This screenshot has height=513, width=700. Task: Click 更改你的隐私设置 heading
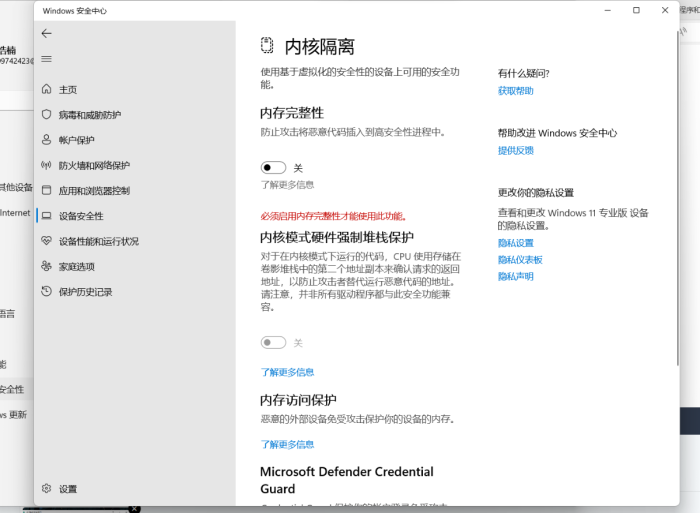coord(536,193)
